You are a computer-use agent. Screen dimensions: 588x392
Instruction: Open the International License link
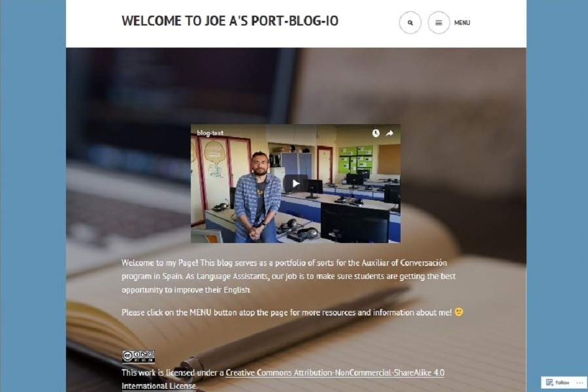click(159, 386)
